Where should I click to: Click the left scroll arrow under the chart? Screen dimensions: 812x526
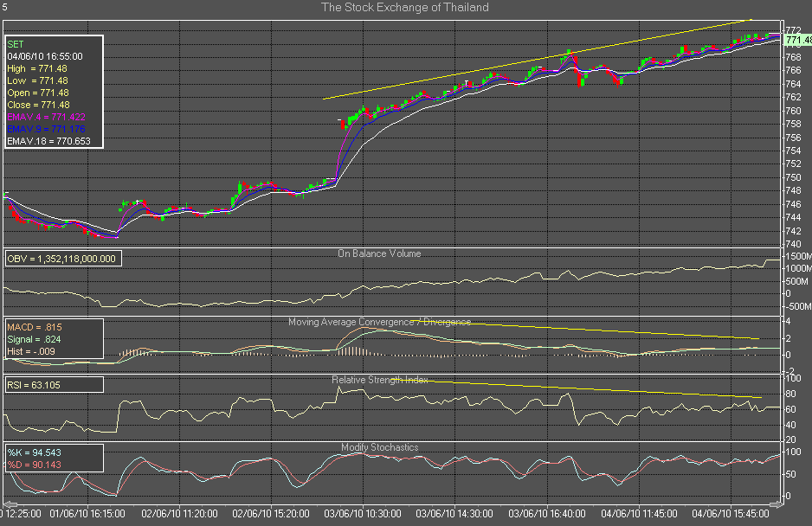tap(10, 504)
